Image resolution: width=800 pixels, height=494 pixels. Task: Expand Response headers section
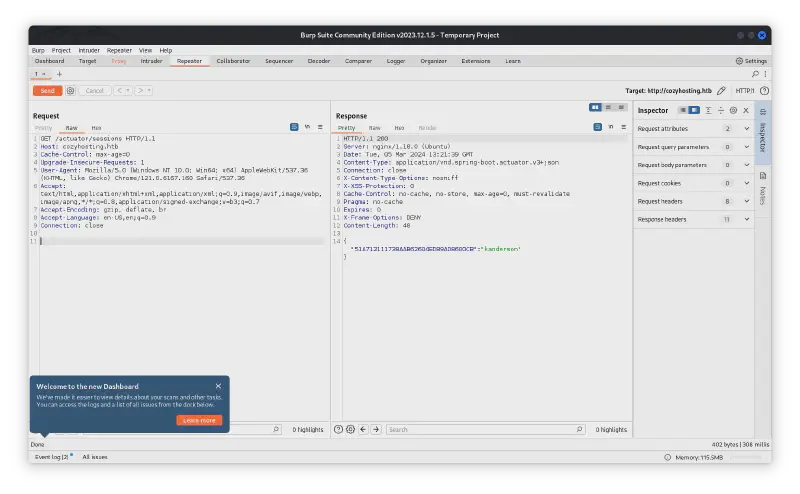click(746, 219)
